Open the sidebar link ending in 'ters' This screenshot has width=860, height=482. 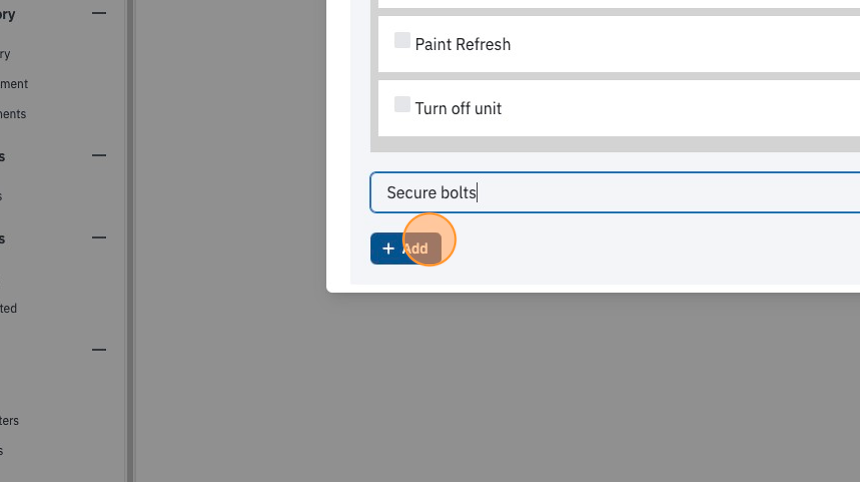click(x=9, y=421)
